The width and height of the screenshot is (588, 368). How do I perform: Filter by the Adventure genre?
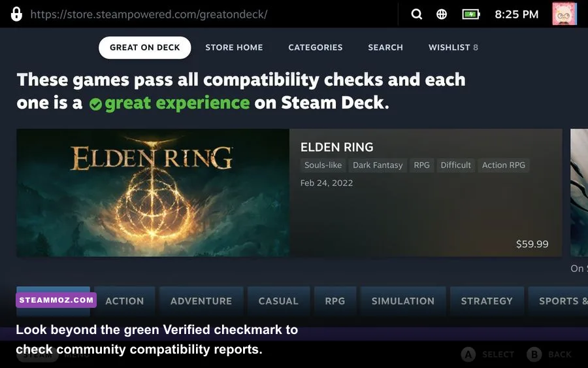[x=201, y=301]
